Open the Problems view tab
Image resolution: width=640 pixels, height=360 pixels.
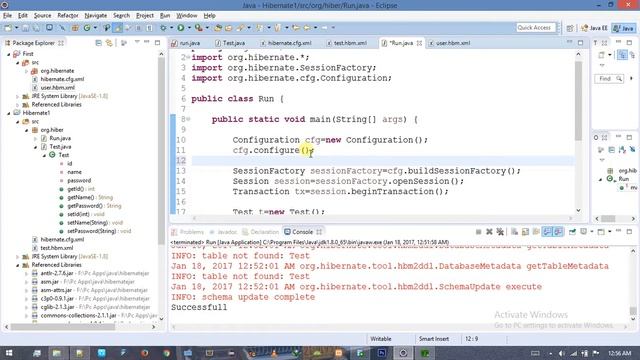[x=188, y=232]
